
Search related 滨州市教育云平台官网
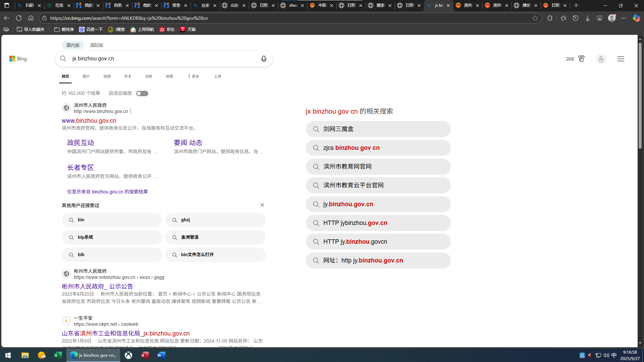coord(378,185)
